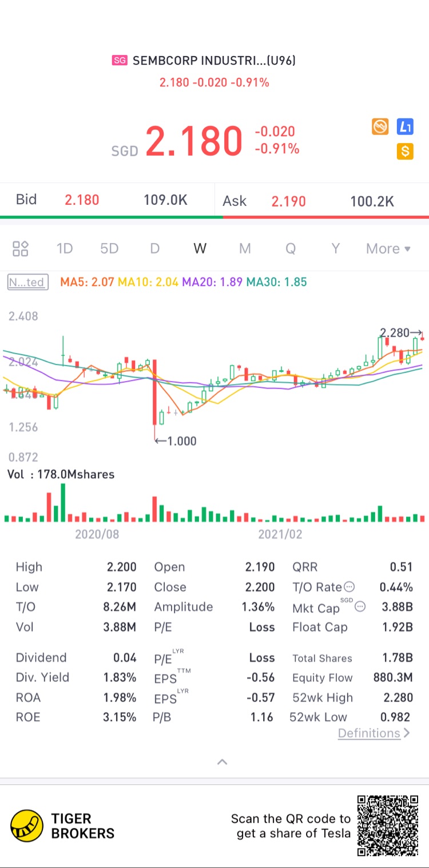Tap the Ask price 2.190
This screenshot has width=429, height=868.
[288, 201]
